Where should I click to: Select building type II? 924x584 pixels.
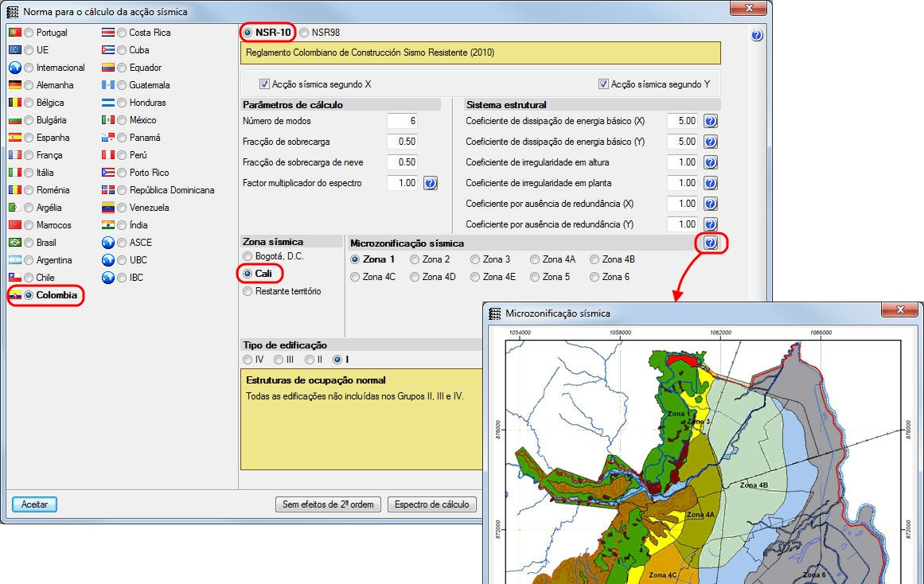pyautogui.click(x=310, y=360)
